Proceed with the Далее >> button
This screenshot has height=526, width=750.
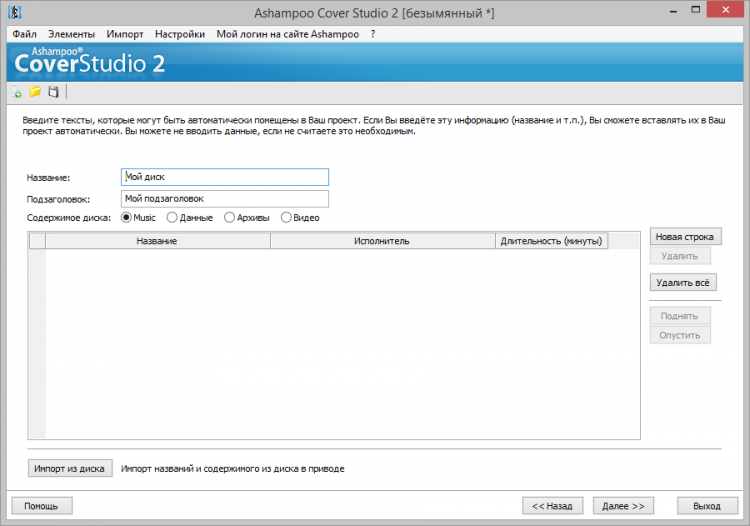pos(623,506)
